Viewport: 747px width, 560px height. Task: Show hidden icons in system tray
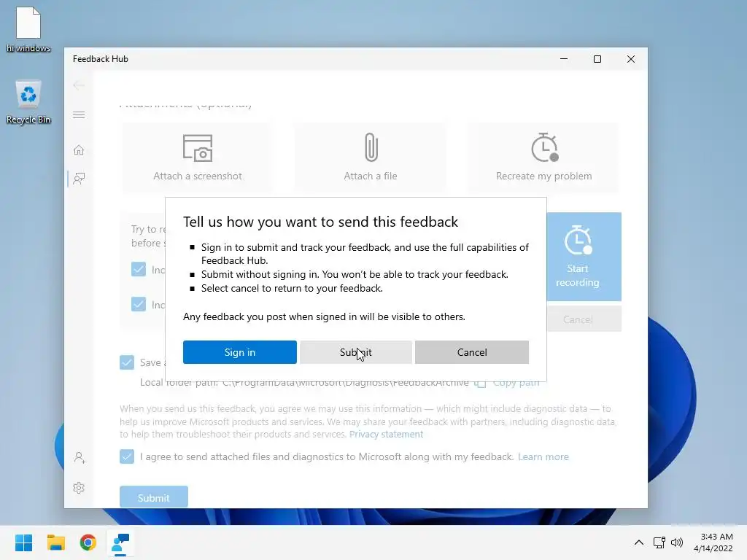click(639, 542)
